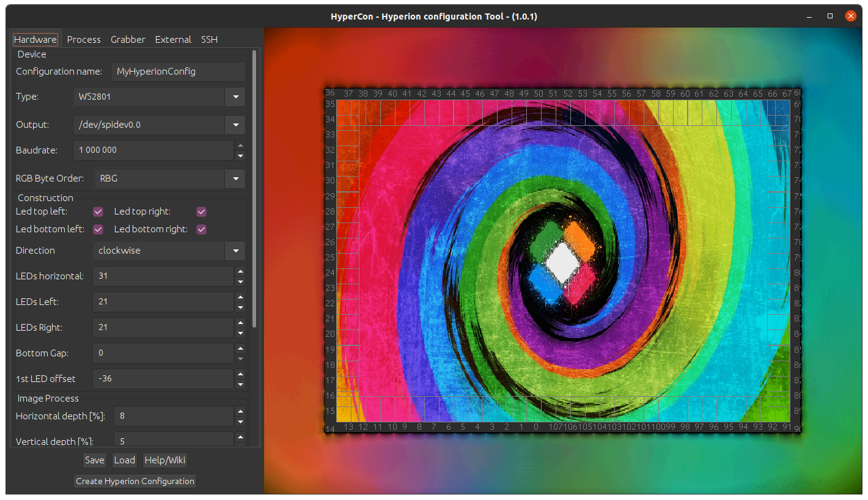Select the External tab
The width and height of the screenshot is (868, 500).
point(173,39)
